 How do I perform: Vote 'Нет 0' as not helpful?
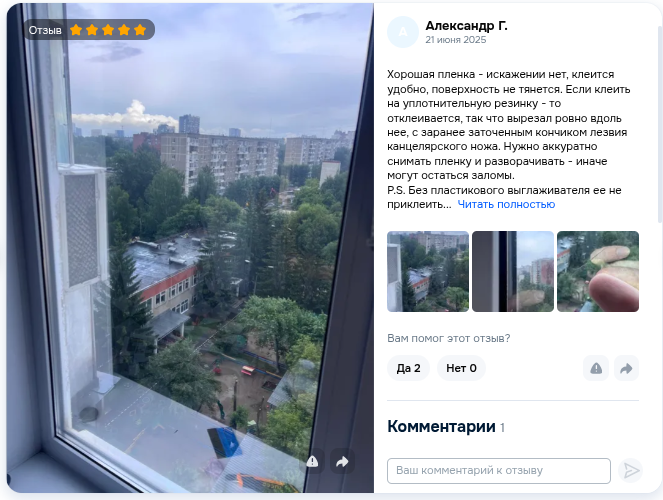coord(461,368)
